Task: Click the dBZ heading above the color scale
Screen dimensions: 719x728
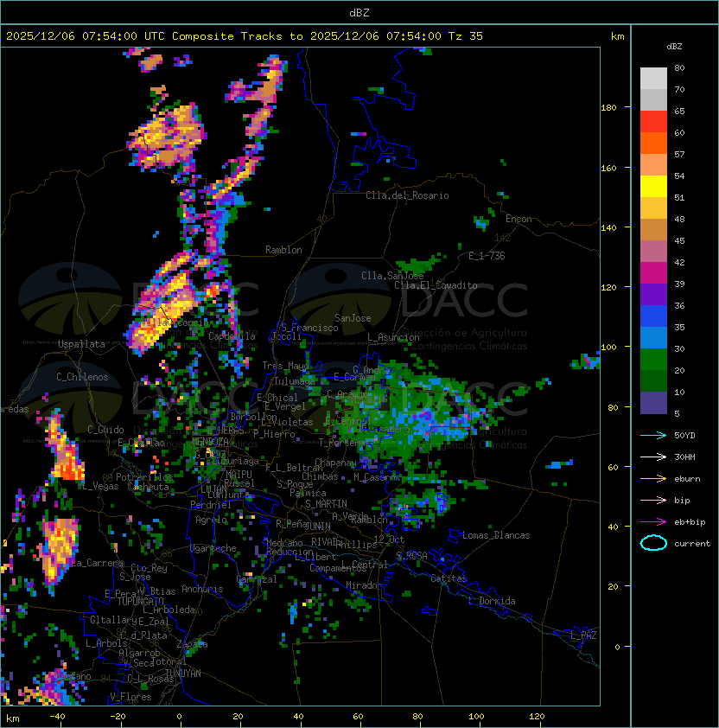Action: pyautogui.click(x=674, y=47)
